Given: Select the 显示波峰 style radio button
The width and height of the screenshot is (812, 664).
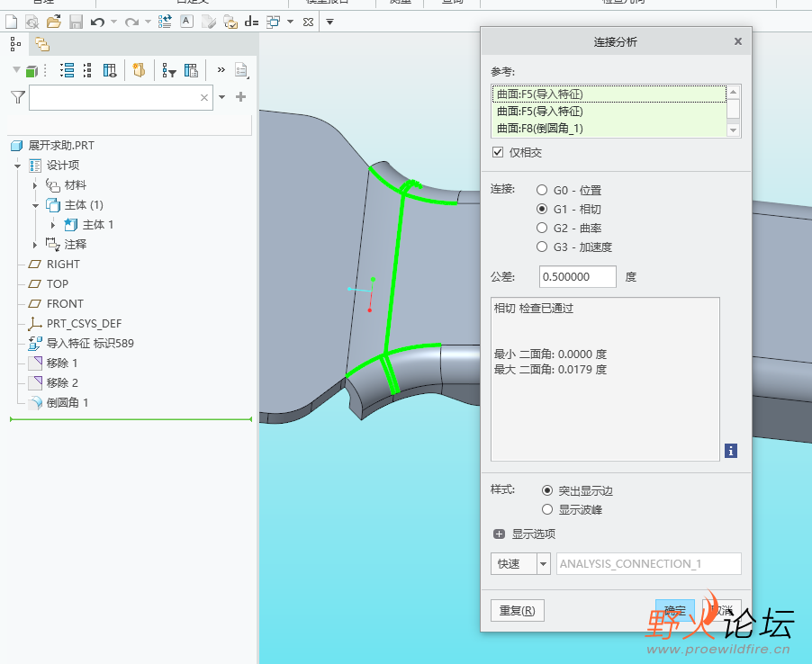Looking at the screenshot, I should click(x=547, y=509).
